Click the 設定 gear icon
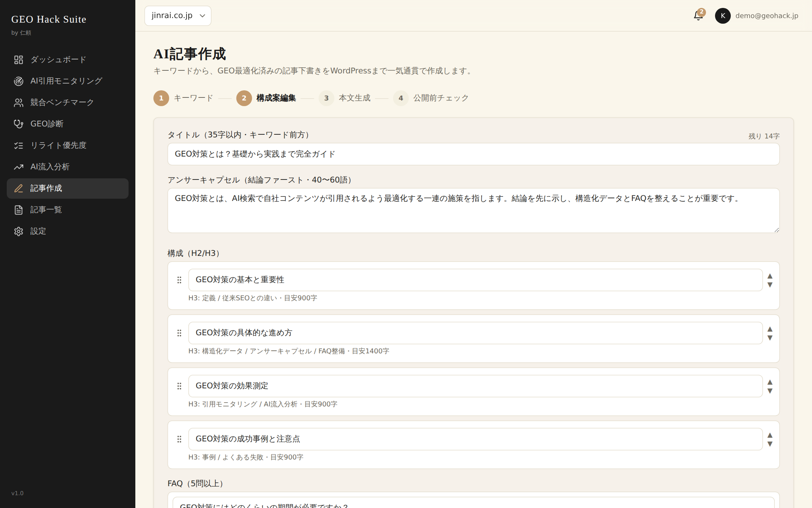Viewport: 812px width, 508px height. tap(18, 231)
